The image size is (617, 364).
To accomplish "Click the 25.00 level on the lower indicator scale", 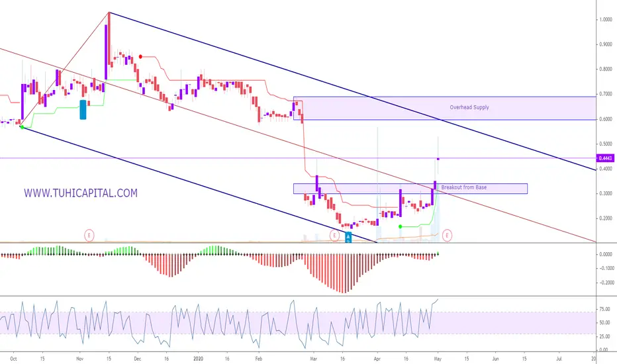I will 605,336.
